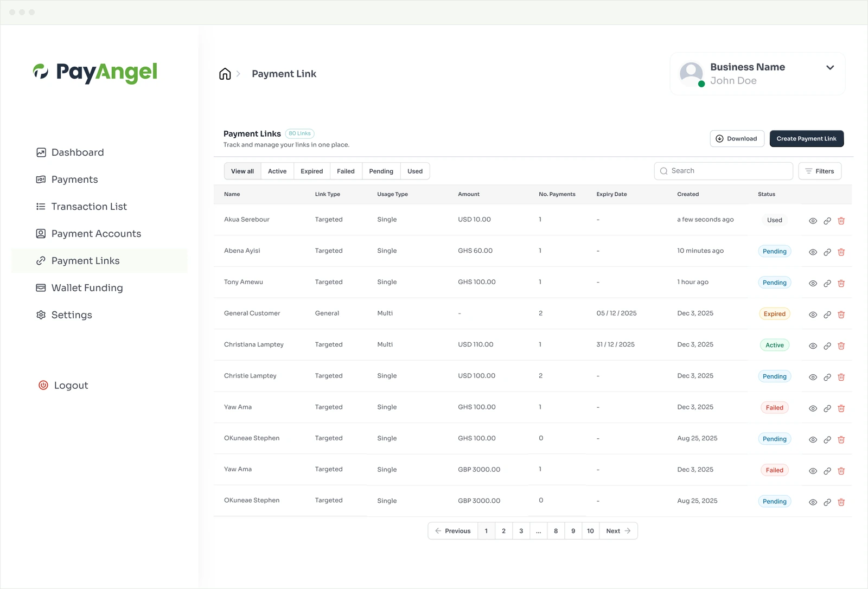This screenshot has width=868, height=589.
Task: Open Wallet Funding section
Action: click(79, 288)
